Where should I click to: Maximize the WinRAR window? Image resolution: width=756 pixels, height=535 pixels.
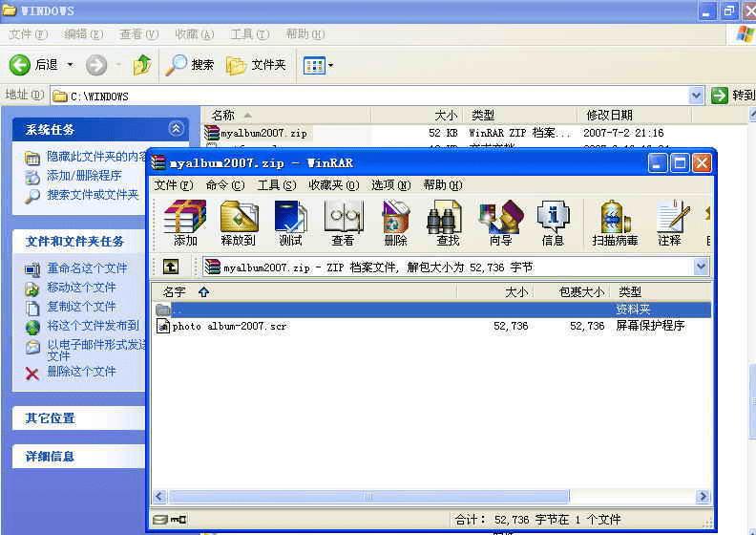coord(680,163)
